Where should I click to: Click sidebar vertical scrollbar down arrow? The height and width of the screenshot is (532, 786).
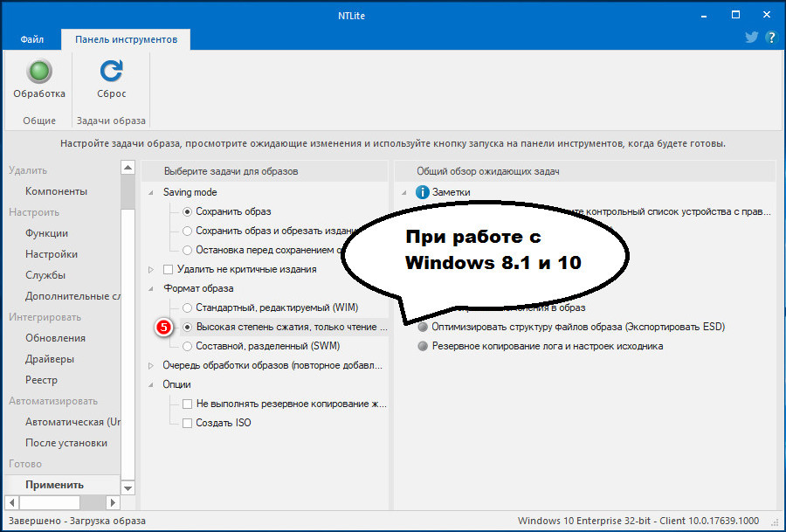128,487
